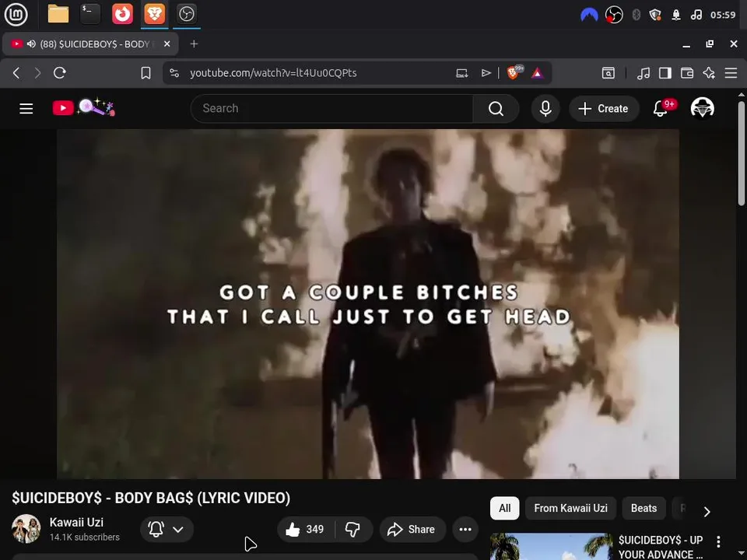Image resolution: width=747 pixels, height=560 pixels.
Task: Open the Create button
Action: [604, 109]
